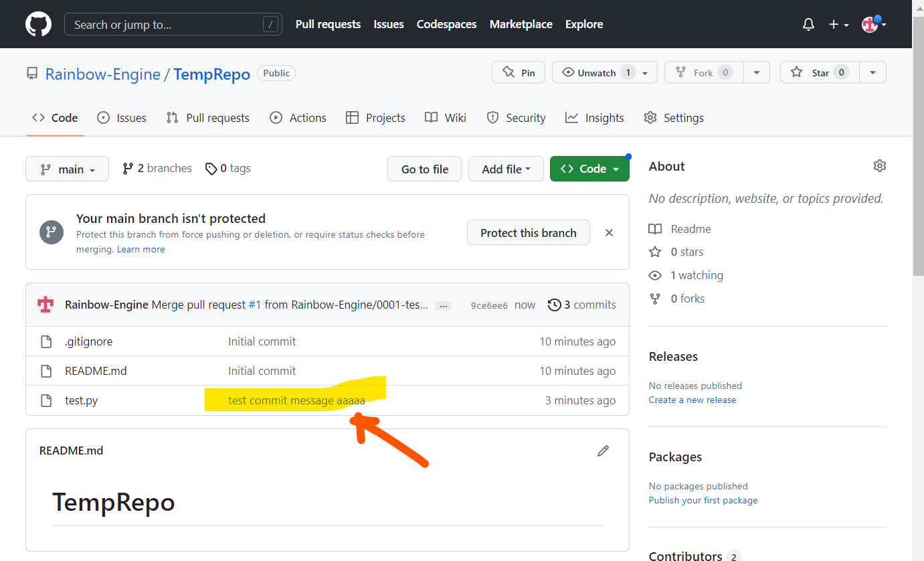Fork the repository

point(704,72)
